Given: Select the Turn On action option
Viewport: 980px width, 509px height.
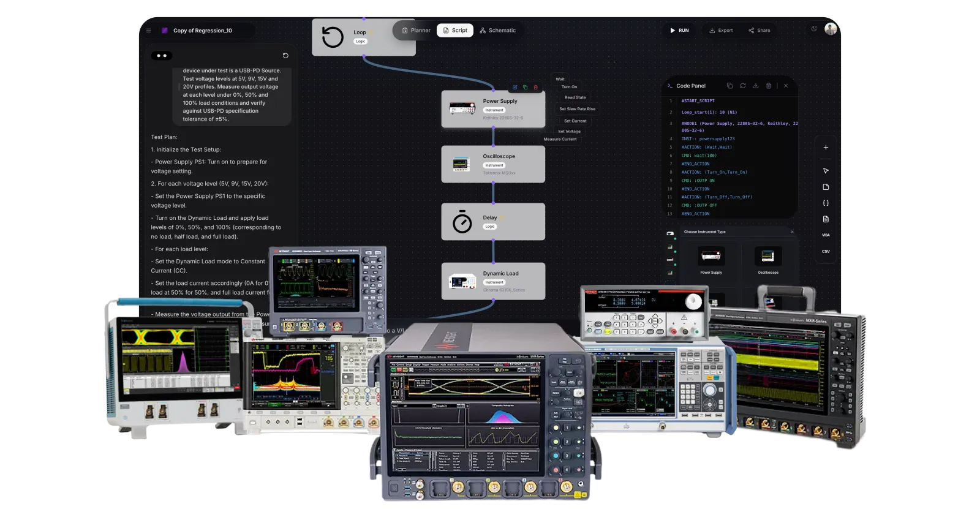Looking at the screenshot, I should click(x=569, y=87).
